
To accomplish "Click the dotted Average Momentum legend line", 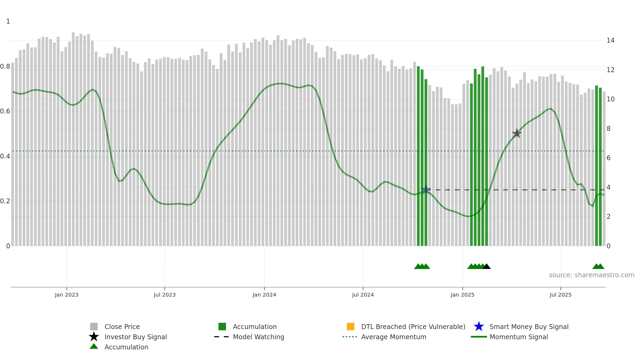I will [350, 337].
